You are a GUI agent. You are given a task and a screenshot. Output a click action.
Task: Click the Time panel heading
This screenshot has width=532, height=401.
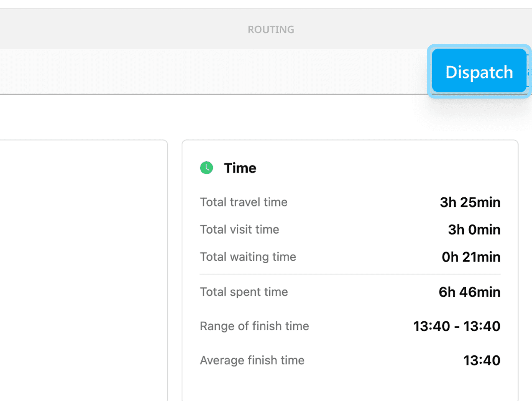[x=240, y=167]
